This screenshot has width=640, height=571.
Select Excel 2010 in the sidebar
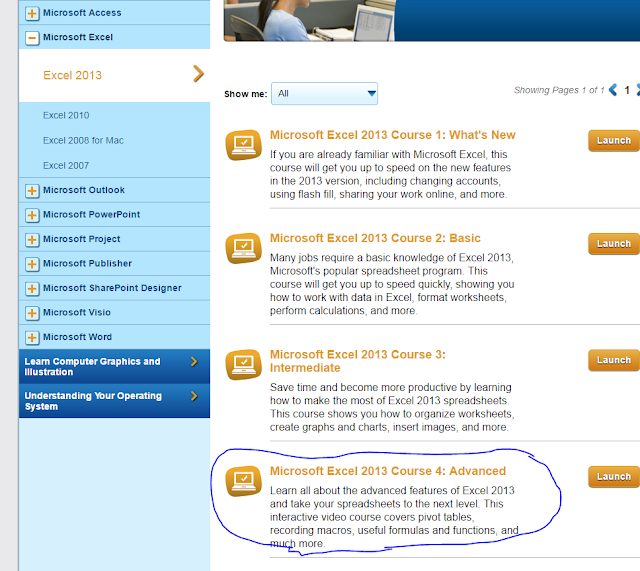coord(66,115)
